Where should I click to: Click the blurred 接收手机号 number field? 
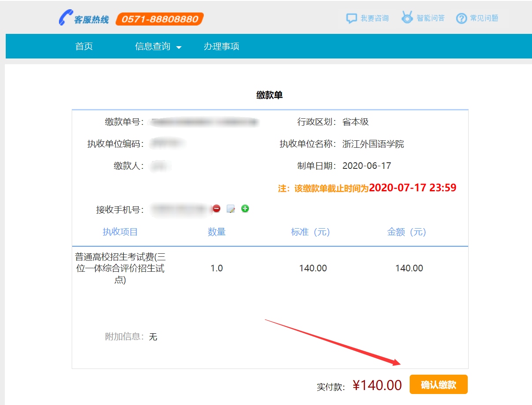pos(178,209)
